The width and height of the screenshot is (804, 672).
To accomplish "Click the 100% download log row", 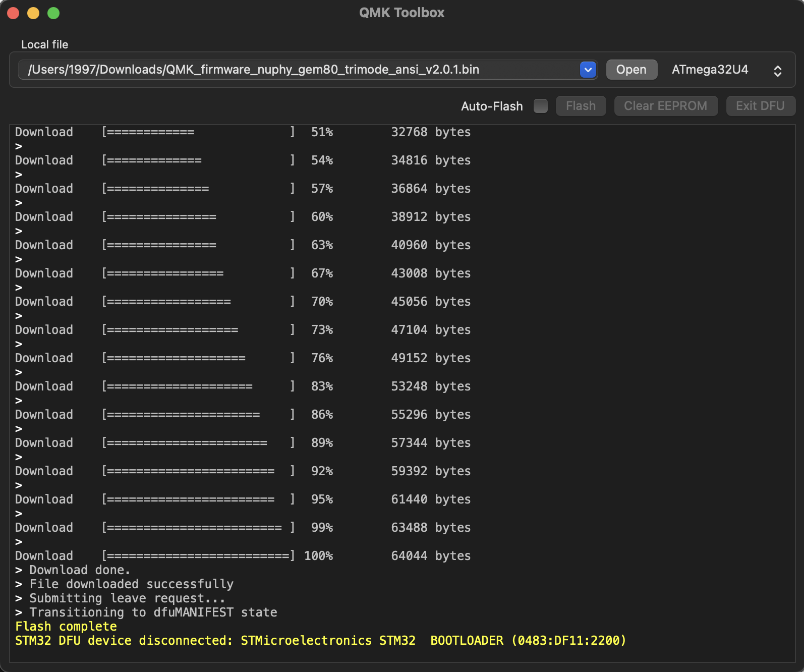I will point(243,556).
